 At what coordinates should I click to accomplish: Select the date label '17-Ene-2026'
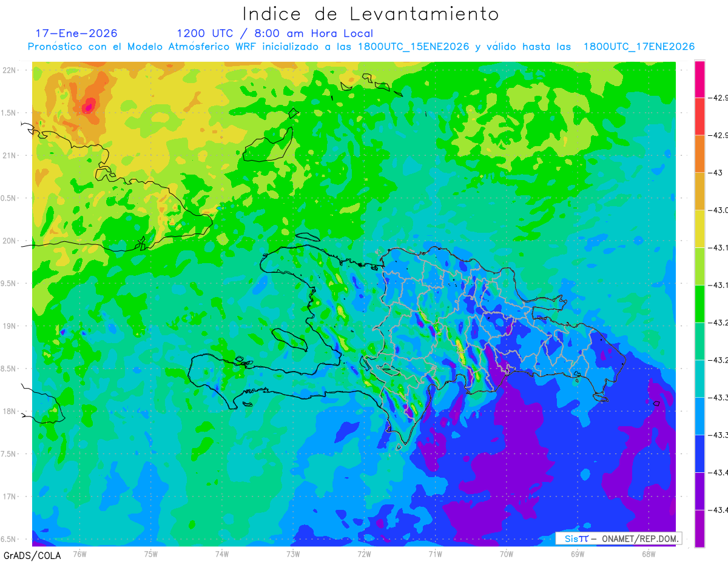click(76, 33)
